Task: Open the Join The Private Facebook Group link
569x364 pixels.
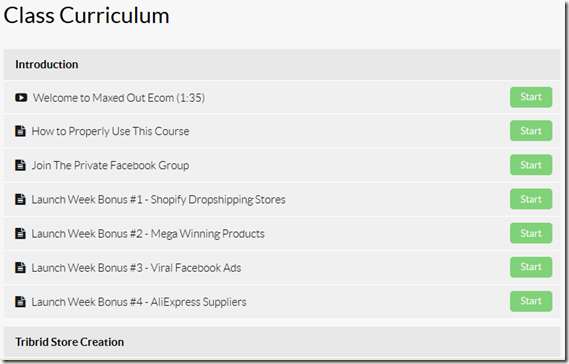Action: tap(110, 165)
